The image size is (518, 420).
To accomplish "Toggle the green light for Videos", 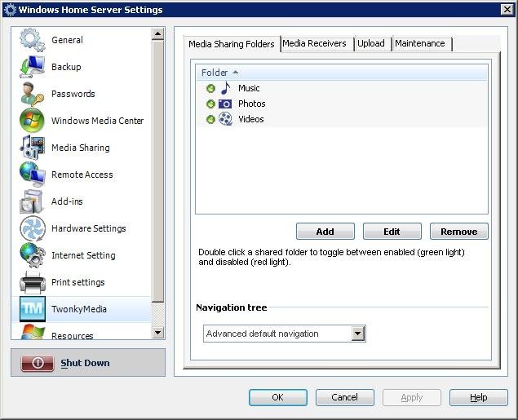I will (x=210, y=119).
